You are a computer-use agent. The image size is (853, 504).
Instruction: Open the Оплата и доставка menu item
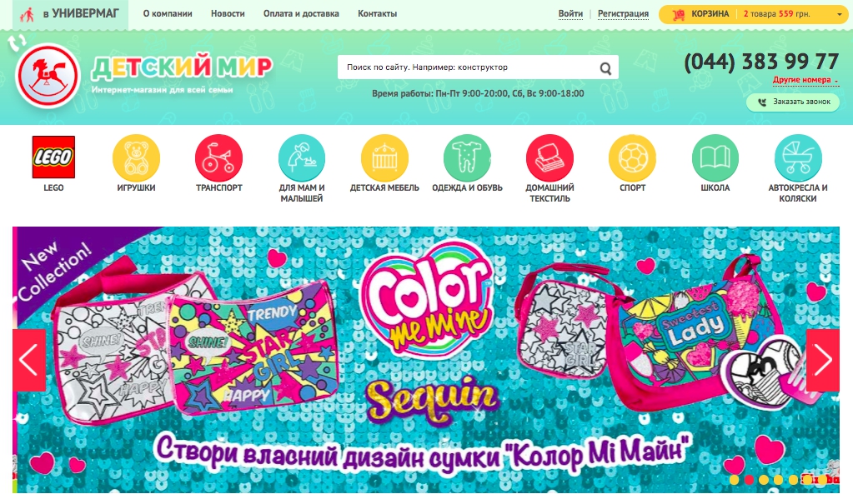click(x=301, y=13)
